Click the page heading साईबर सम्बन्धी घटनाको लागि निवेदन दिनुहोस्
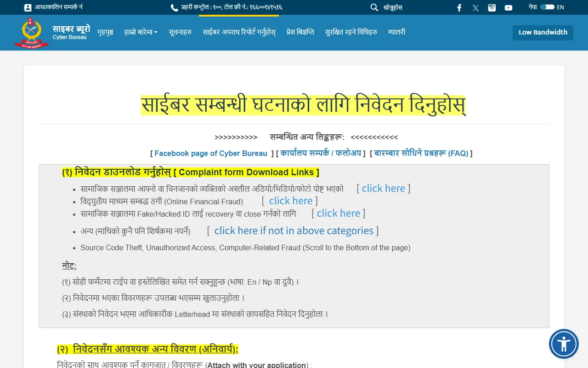Viewport: 588px width, 368px height. (303, 105)
